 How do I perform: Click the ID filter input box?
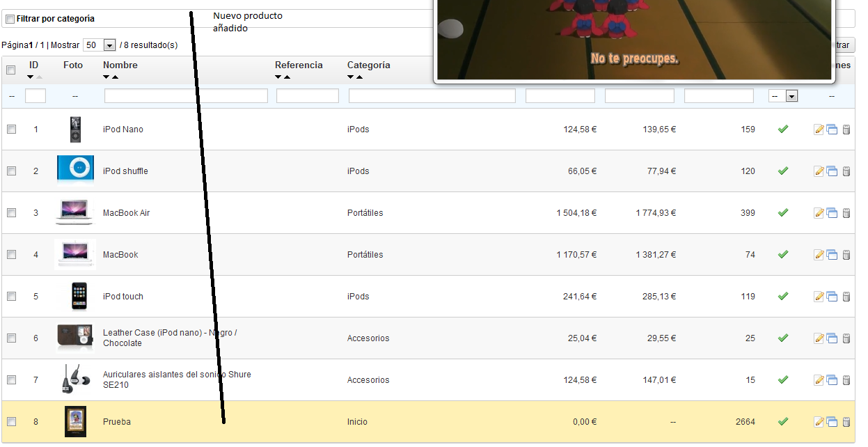click(x=35, y=96)
